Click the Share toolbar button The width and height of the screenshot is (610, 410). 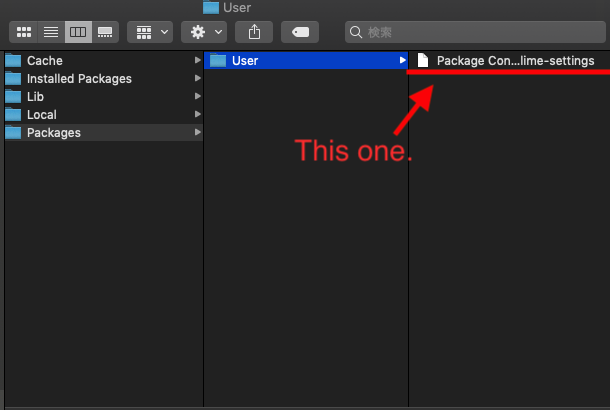pos(254,32)
